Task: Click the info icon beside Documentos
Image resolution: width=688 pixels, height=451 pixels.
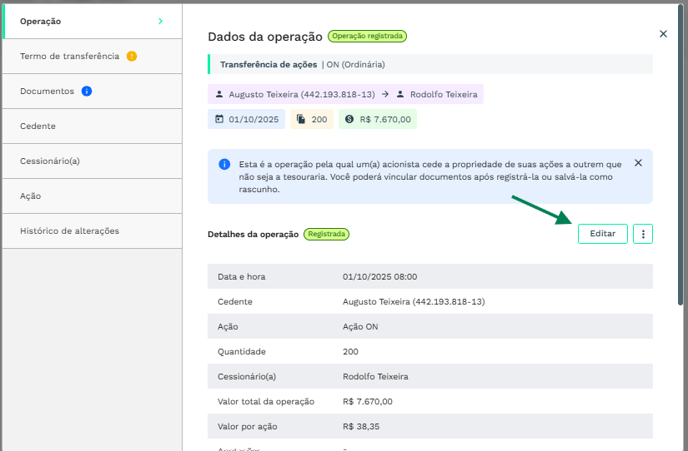Action: (87, 91)
